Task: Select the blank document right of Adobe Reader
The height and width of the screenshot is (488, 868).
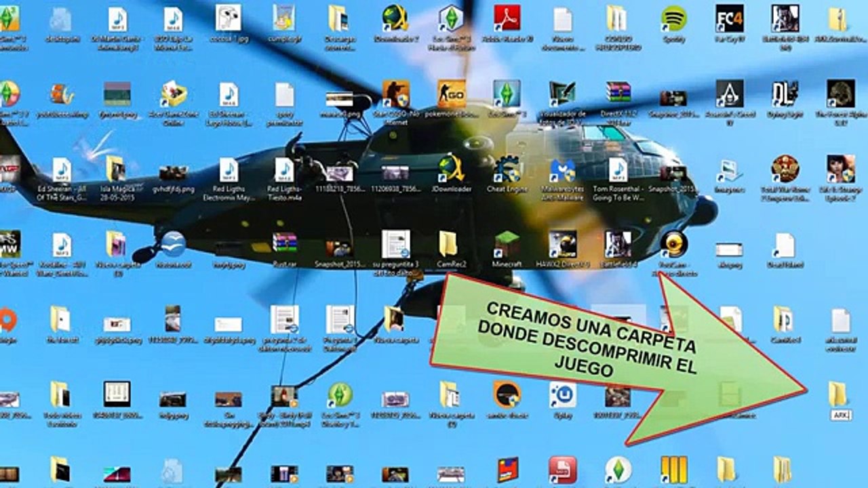Action: pos(562,19)
